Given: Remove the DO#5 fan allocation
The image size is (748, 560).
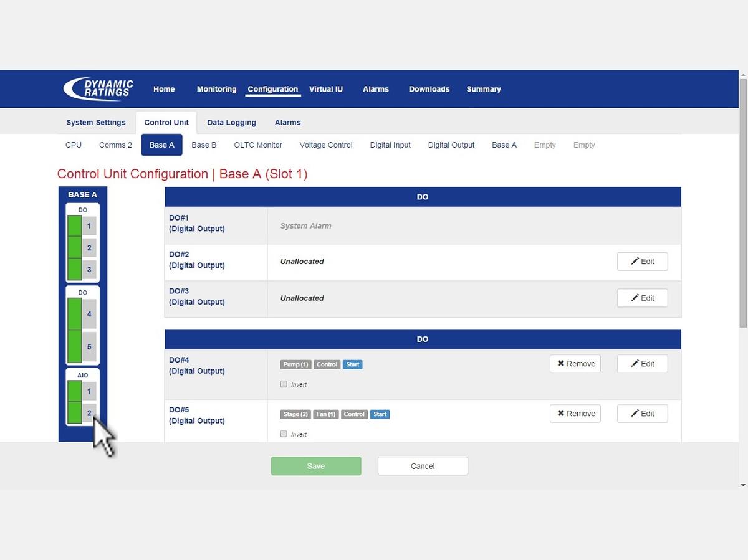Looking at the screenshot, I should pos(575,414).
